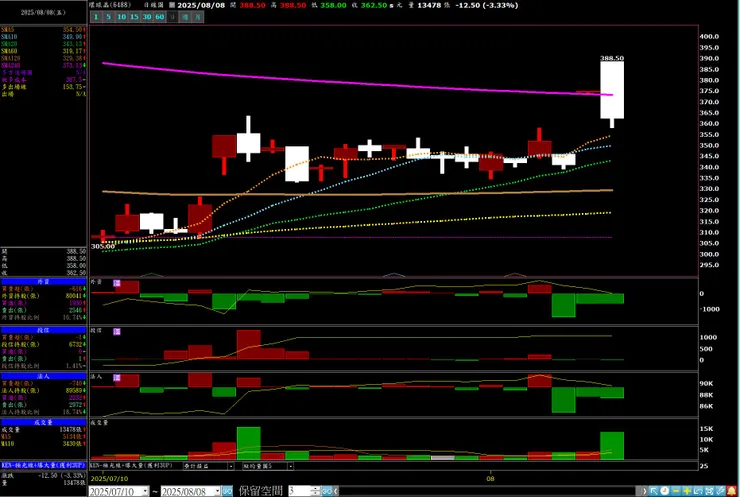This screenshot has width=740, height=497.
Task: Select the 外資 blue header in left panel
Action: (43, 282)
